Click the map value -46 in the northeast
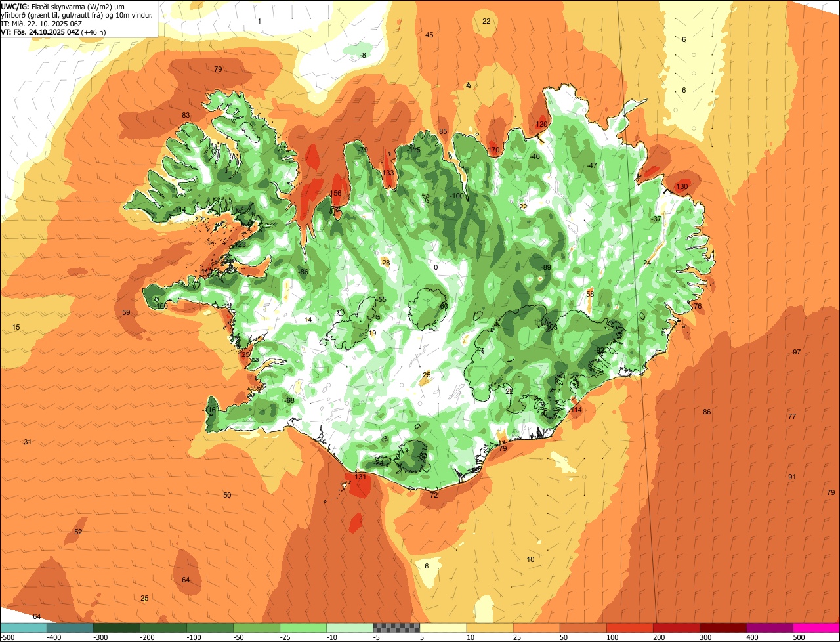This screenshot has width=840, height=642. [x=535, y=157]
